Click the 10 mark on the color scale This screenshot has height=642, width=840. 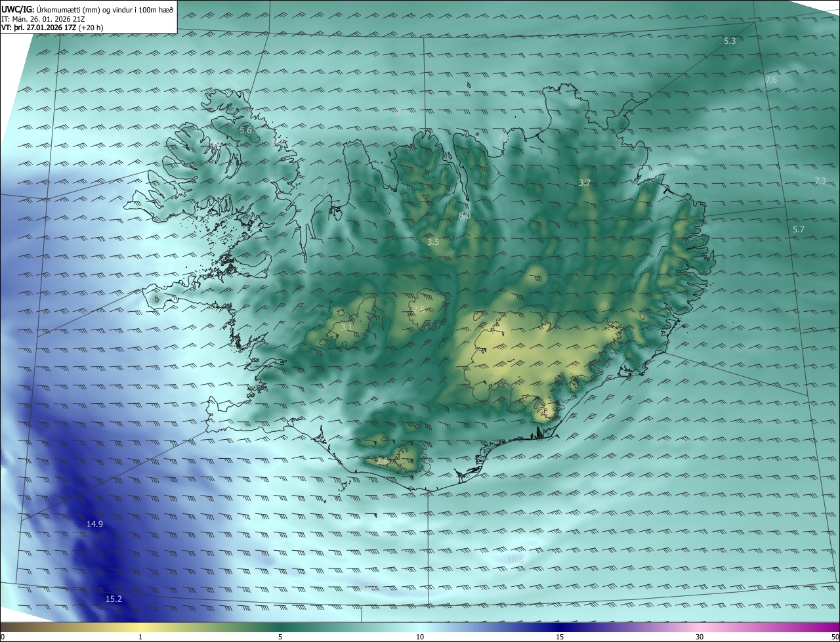(x=420, y=637)
